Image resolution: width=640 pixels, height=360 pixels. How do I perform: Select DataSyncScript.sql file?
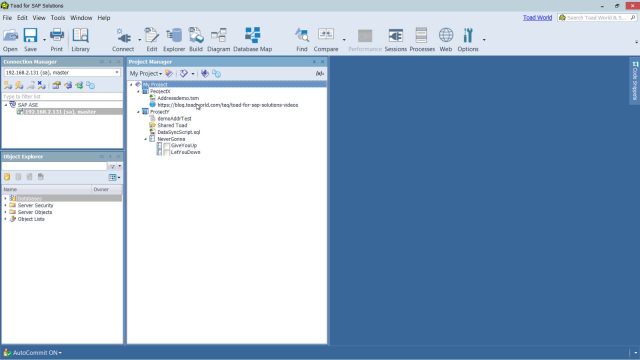point(178,132)
